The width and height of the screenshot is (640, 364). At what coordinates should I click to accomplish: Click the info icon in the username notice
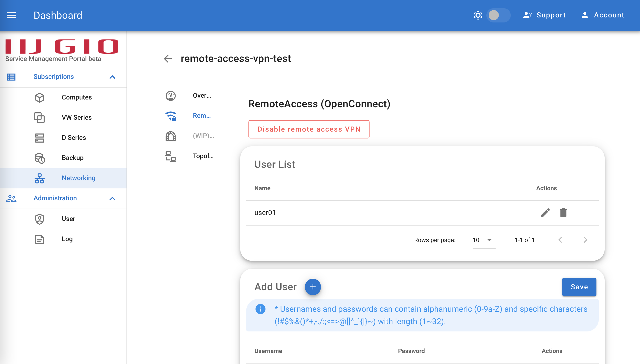[x=260, y=309]
